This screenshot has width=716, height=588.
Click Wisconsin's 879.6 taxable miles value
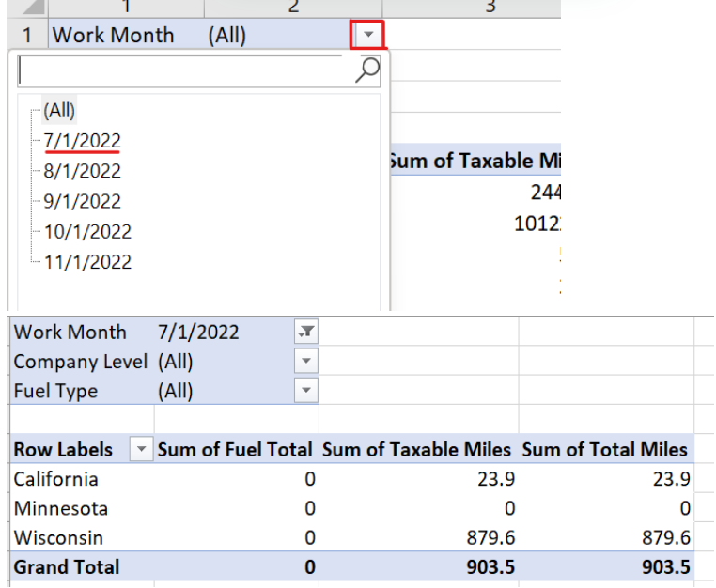pyautogui.click(x=490, y=538)
